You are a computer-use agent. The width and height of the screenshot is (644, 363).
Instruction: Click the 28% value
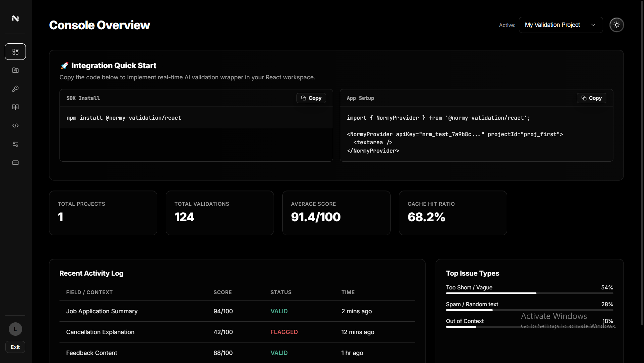coord(607,305)
